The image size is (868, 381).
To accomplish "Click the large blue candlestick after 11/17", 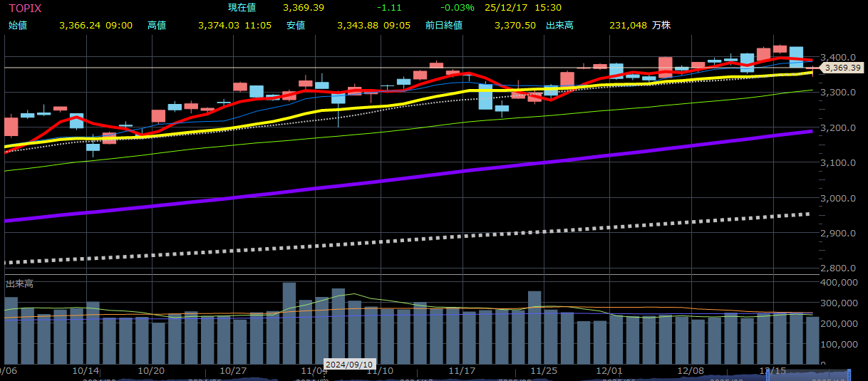I will click(485, 97).
